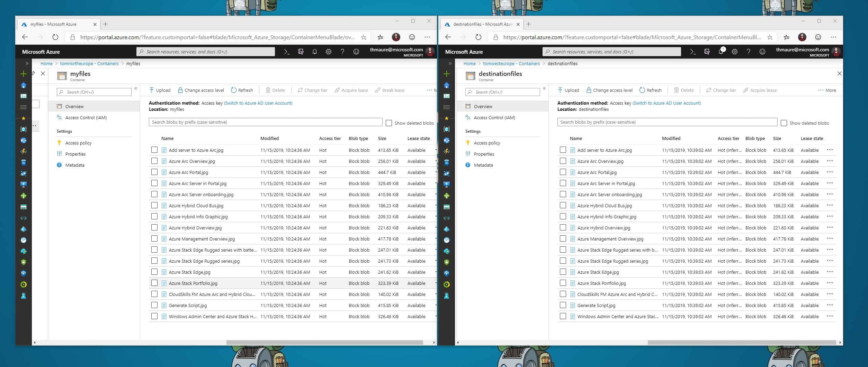Screen dimensions: 868x367
Task: Focus Search blobs by prefix field in myfiles
Action: [266, 122]
